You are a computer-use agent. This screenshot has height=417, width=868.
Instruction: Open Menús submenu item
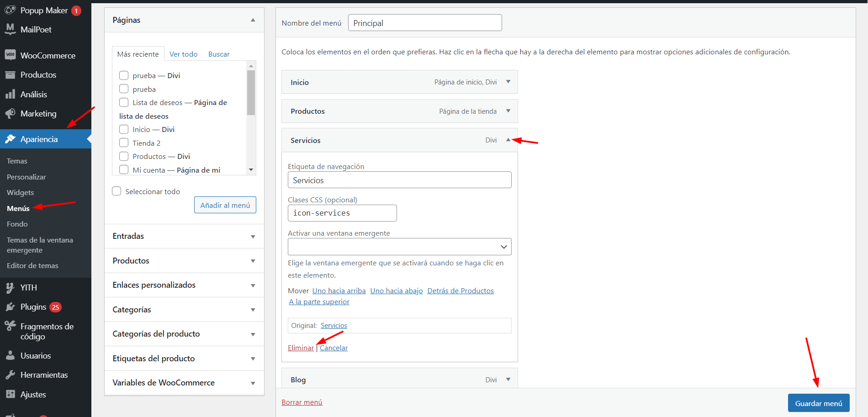[x=18, y=208]
